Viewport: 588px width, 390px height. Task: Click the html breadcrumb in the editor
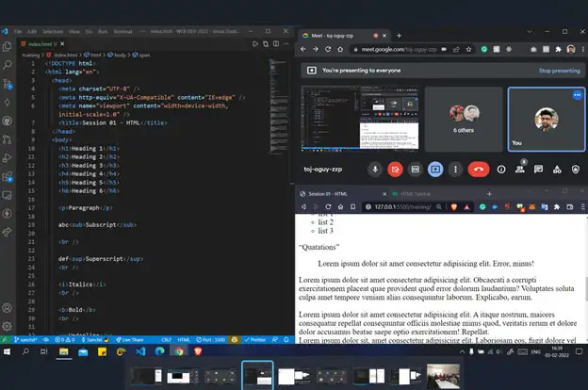coord(92,56)
